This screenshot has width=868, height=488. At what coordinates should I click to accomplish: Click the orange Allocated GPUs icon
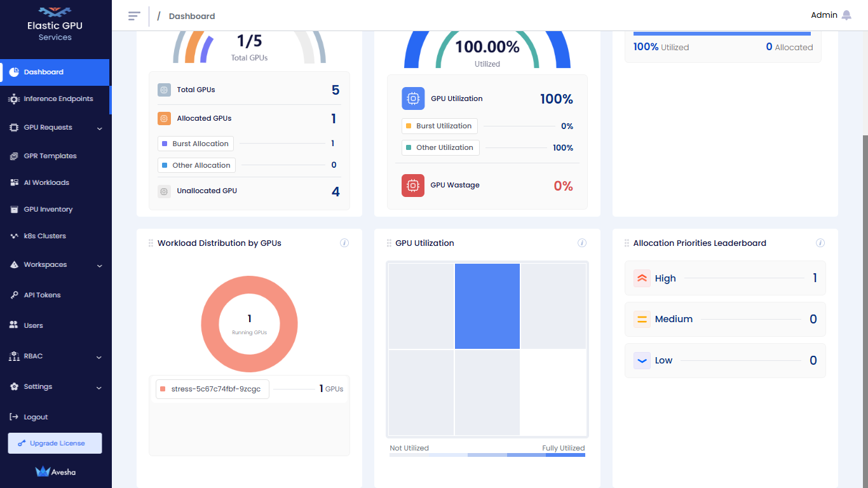(164, 118)
